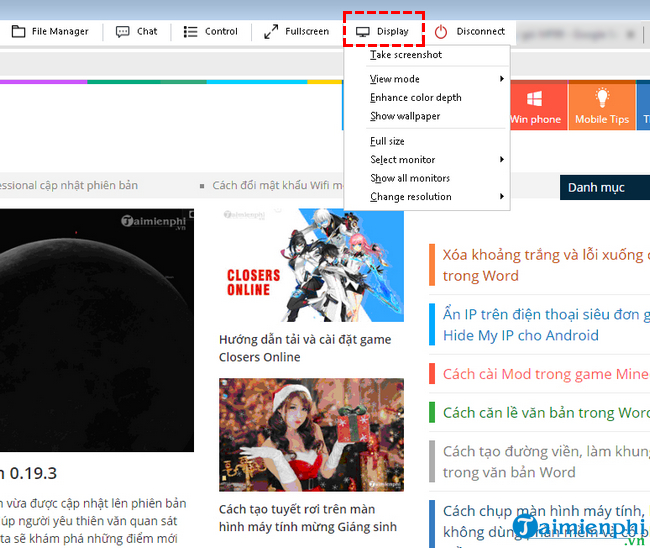Click the Display monitor icon
The height and width of the screenshot is (548, 650).
363,32
